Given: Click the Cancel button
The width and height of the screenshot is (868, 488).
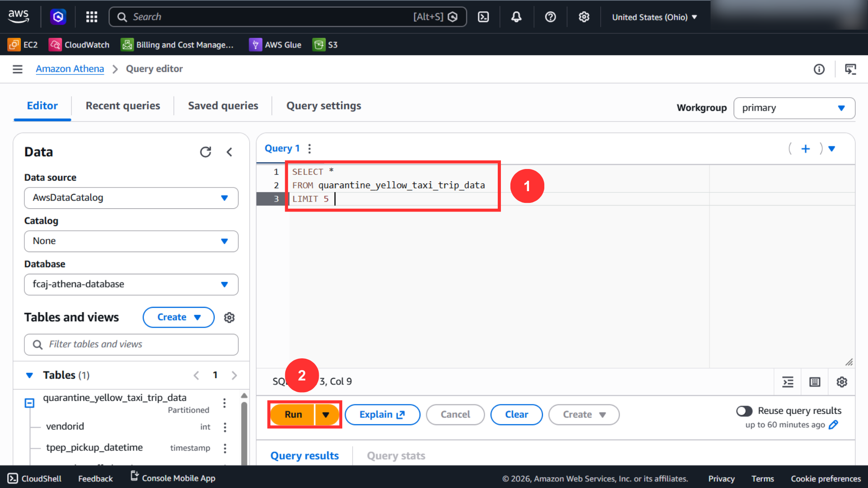Looking at the screenshot, I should (x=455, y=415).
